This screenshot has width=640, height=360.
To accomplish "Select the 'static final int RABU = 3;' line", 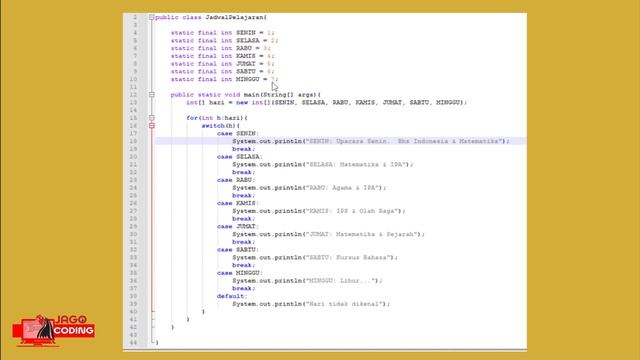I will coord(220,48).
